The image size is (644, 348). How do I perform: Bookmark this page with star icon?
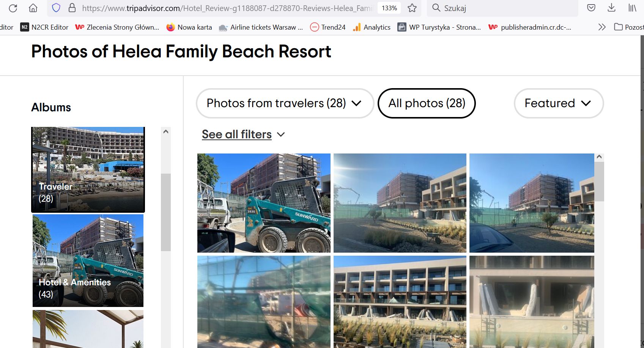(x=412, y=8)
